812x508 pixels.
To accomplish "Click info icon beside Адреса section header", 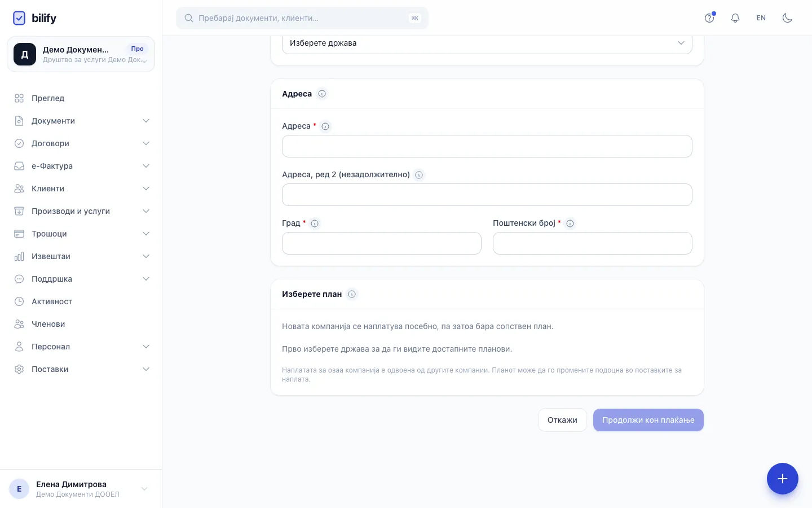I will [322, 94].
